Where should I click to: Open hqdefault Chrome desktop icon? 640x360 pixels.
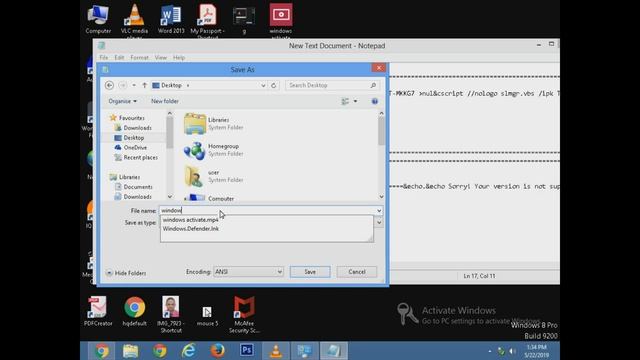click(x=134, y=311)
